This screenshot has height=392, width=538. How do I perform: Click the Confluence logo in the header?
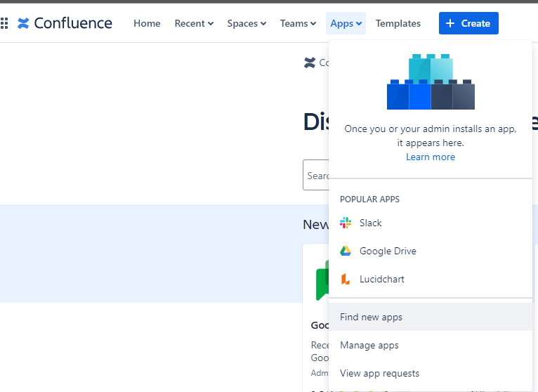pyautogui.click(x=65, y=23)
